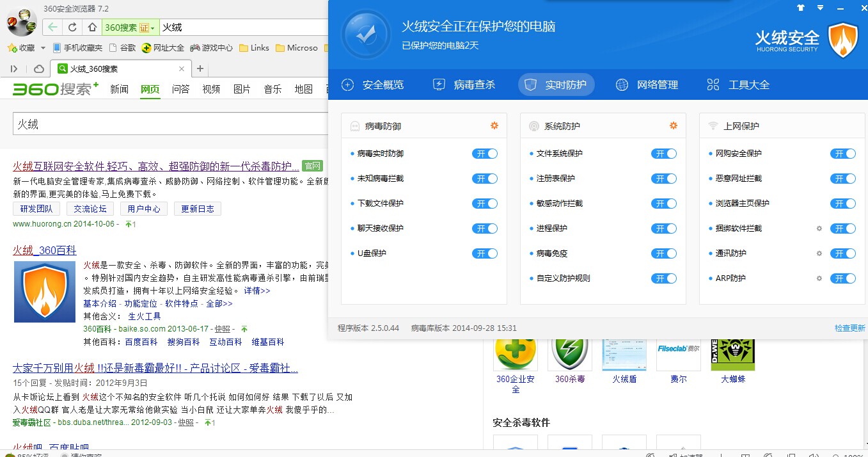Open system protection settings gear icon
The width and height of the screenshot is (868, 457).
(673, 126)
